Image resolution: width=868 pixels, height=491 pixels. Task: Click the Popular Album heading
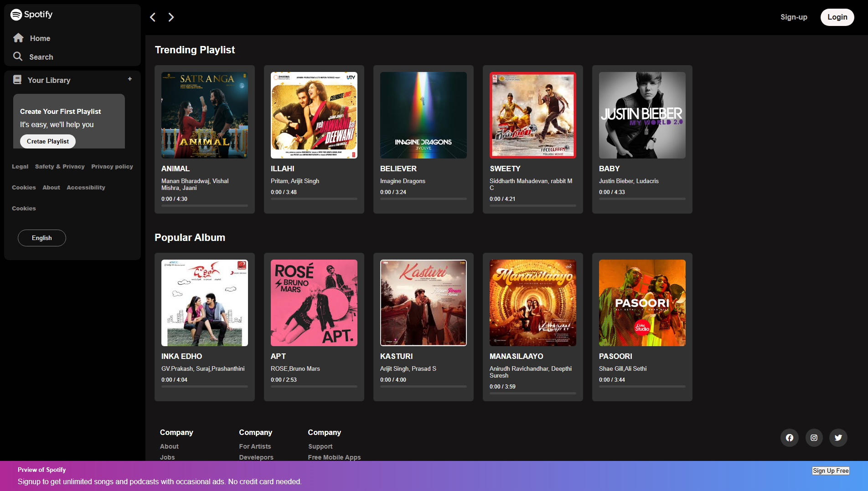pos(190,237)
